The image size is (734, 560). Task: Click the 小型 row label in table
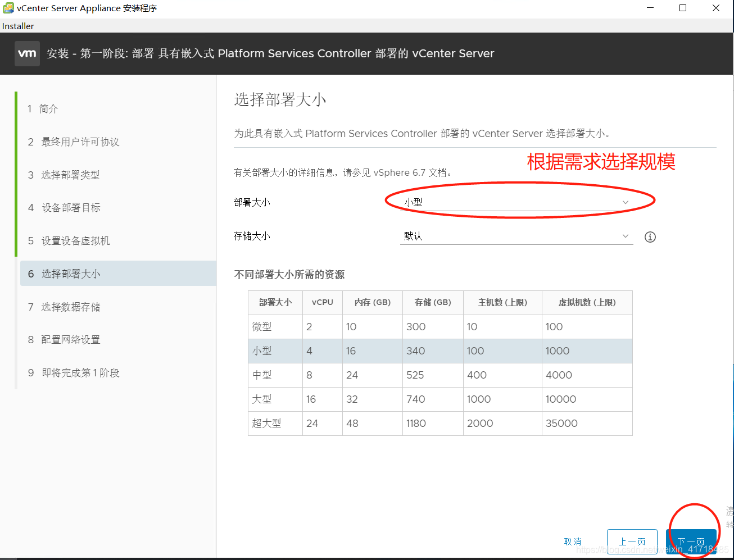pyautogui.click(x=262, y=351)
